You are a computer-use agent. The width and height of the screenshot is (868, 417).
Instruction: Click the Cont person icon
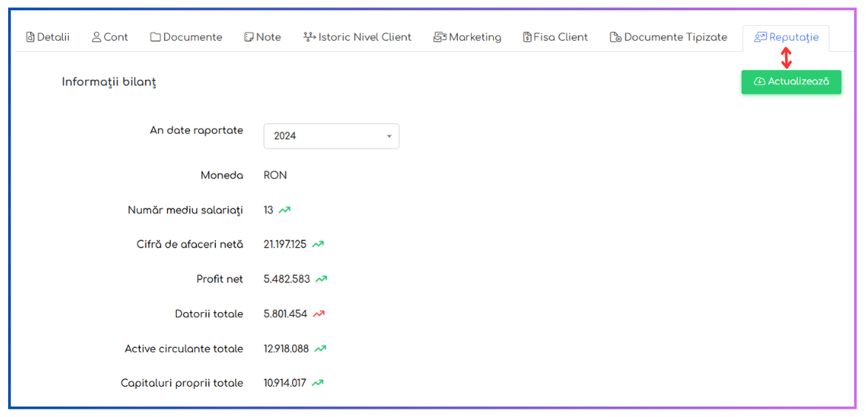pyautogui.click(x=96, y=37)
